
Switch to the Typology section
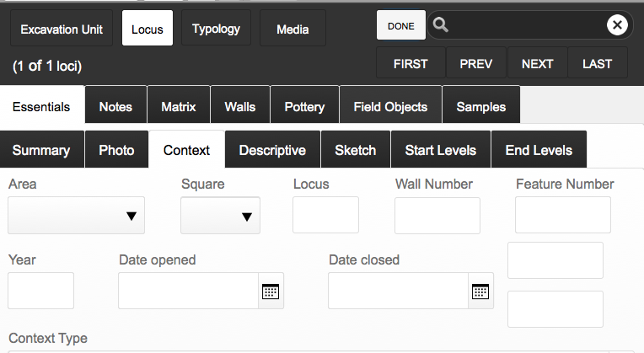click(x=216, y=29)
